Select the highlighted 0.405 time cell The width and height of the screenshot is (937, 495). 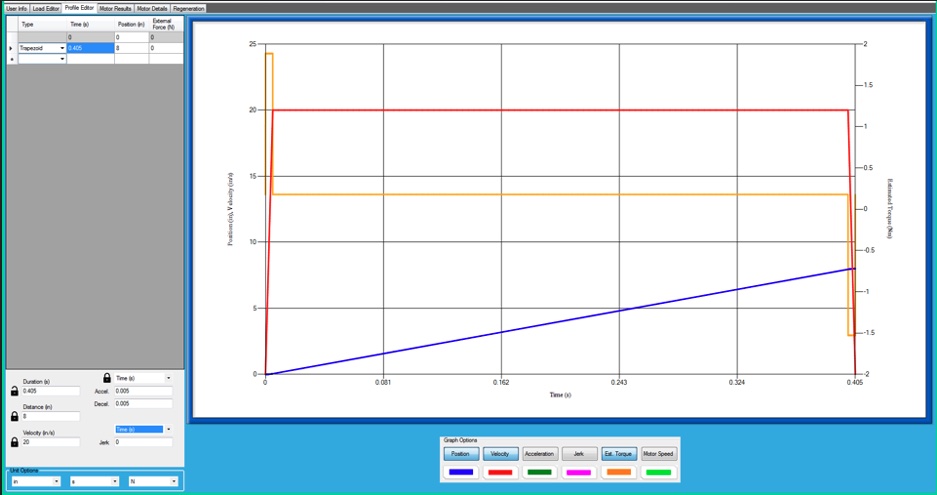[90, 48]
